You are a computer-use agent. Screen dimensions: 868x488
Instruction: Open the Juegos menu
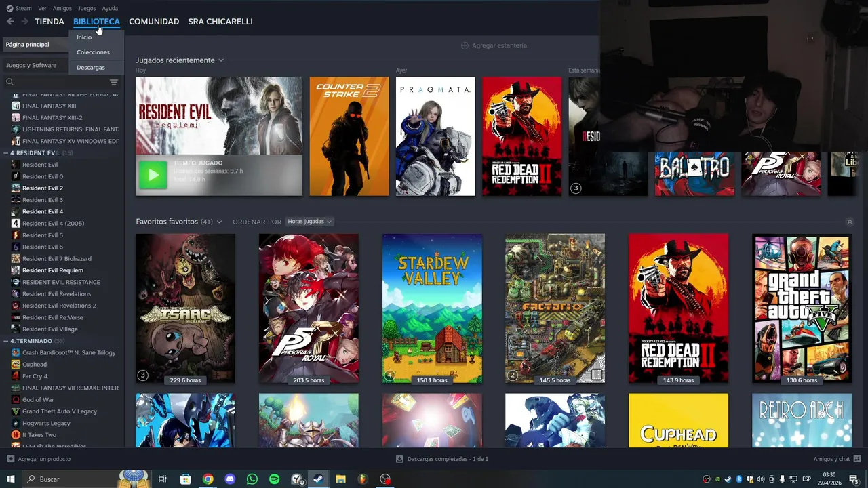click(x=87, y=8)
